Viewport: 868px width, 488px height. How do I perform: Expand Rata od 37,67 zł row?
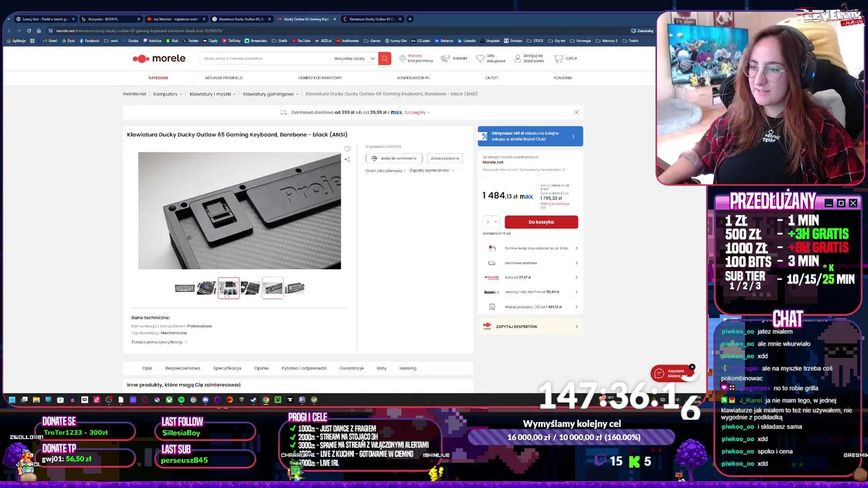coord(530,277)
